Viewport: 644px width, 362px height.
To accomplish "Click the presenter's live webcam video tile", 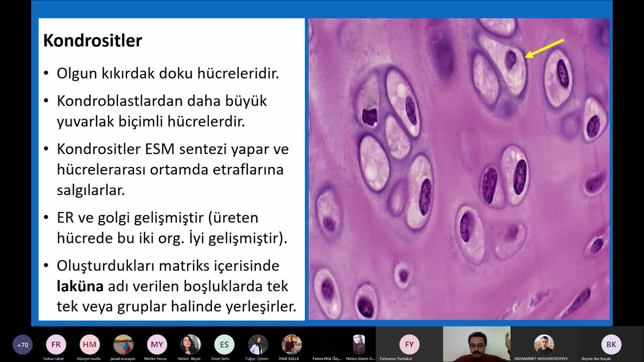I will (x=476, y=344).
